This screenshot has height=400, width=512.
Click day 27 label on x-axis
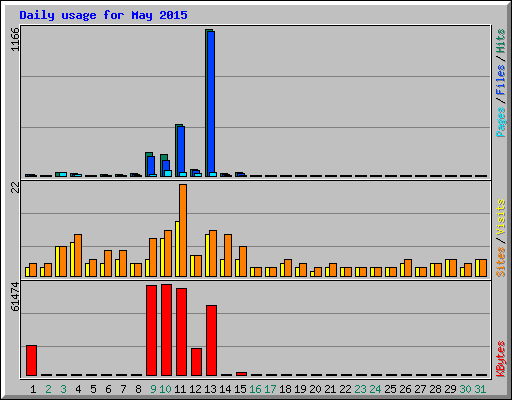[x=420, y=389]
